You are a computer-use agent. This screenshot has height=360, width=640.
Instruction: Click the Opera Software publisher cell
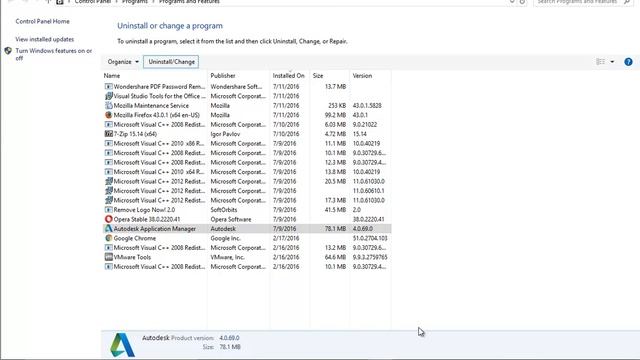(x=231, y=219)
